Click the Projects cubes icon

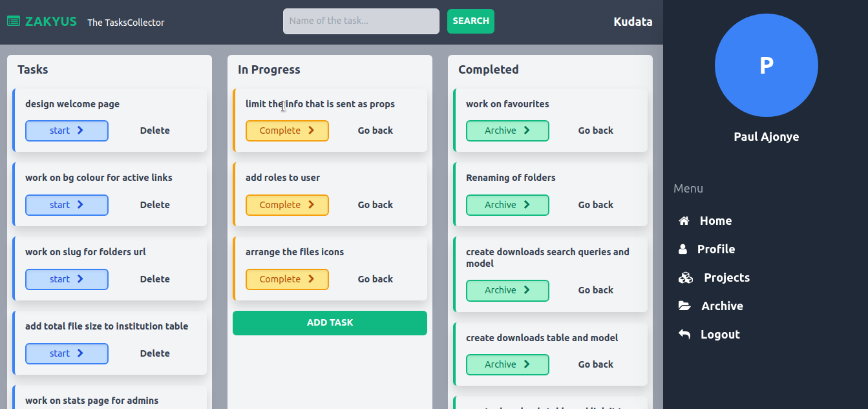[685, 278]
